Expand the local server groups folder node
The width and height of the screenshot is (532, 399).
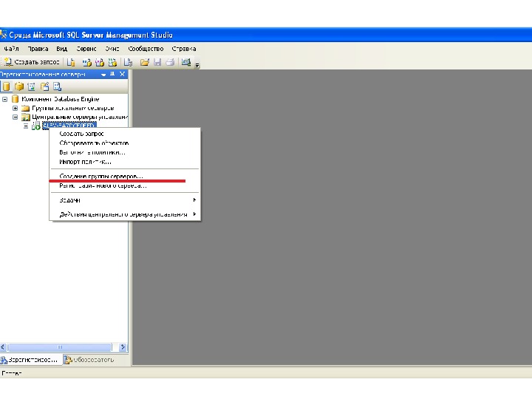pos(15,108)
